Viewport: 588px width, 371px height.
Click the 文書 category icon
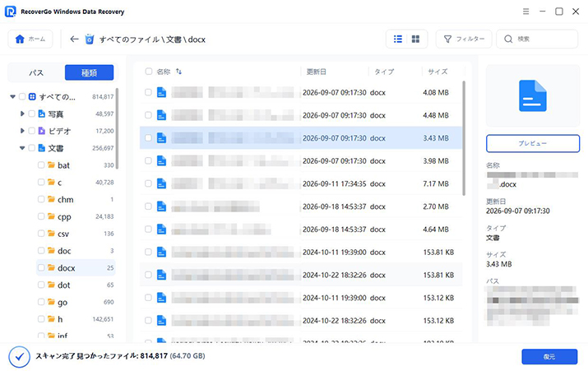pos(42,148)
